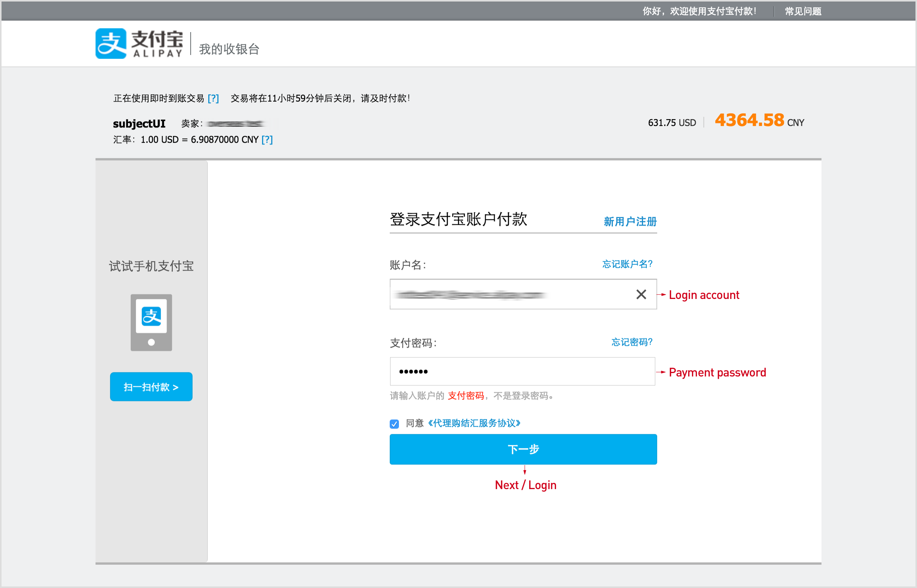The image size is (917, 588).
Task: Click the 登录支付宝账户付款 login heading
Action: (x=458, y=220)
